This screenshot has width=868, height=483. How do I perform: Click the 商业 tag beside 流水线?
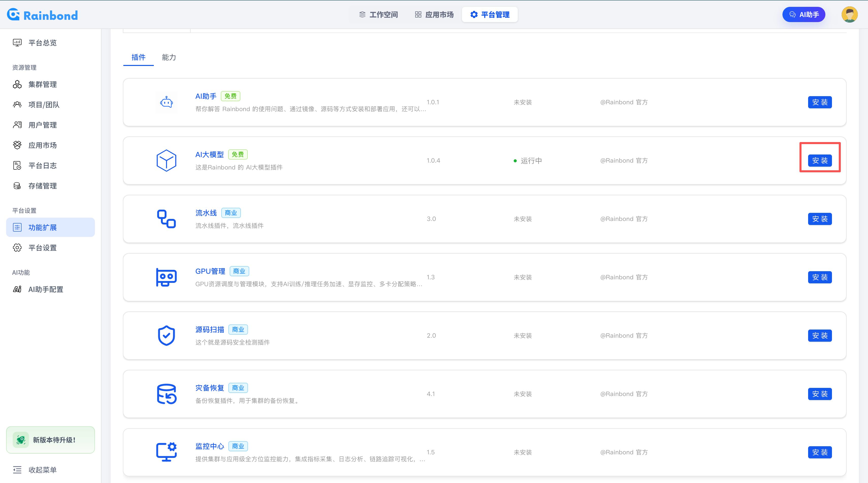[x=231, y=213]
